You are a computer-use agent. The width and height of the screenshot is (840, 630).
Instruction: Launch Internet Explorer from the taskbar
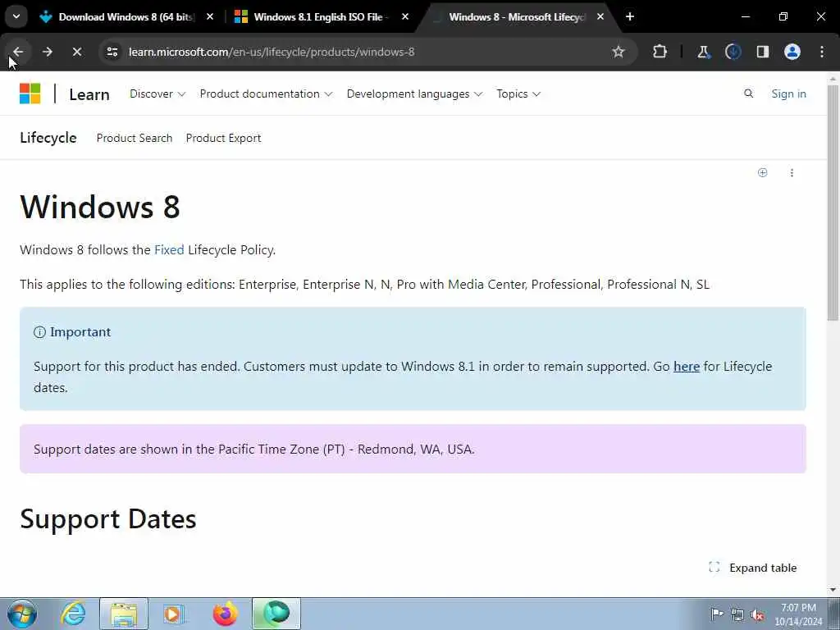pyautogui.click(x=73, y=614)
